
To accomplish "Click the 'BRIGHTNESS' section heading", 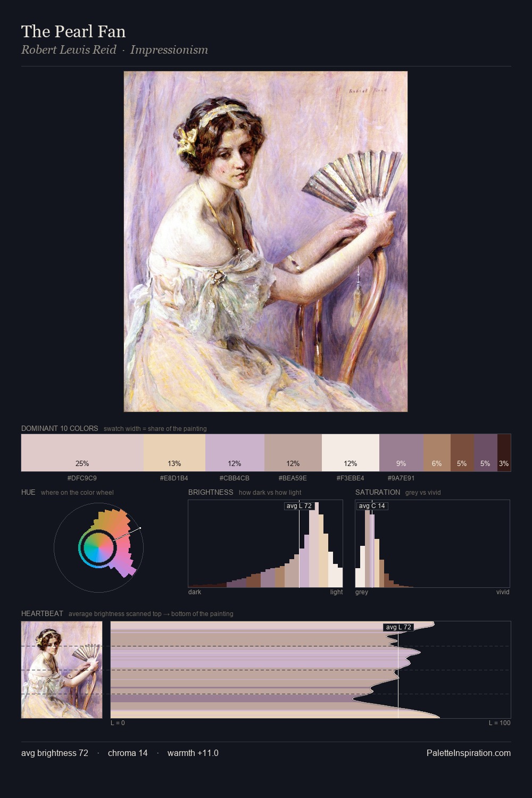I will pos(211,492).
